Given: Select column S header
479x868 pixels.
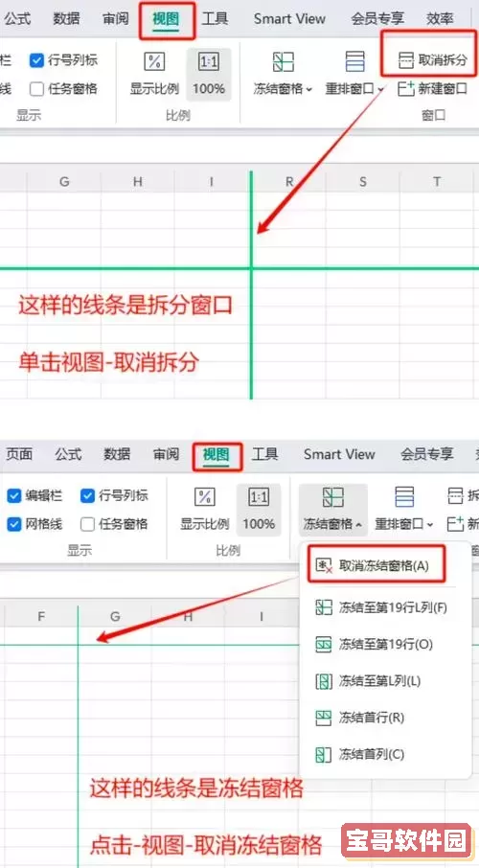Looking at the screenshot, I should click(363, 182).
